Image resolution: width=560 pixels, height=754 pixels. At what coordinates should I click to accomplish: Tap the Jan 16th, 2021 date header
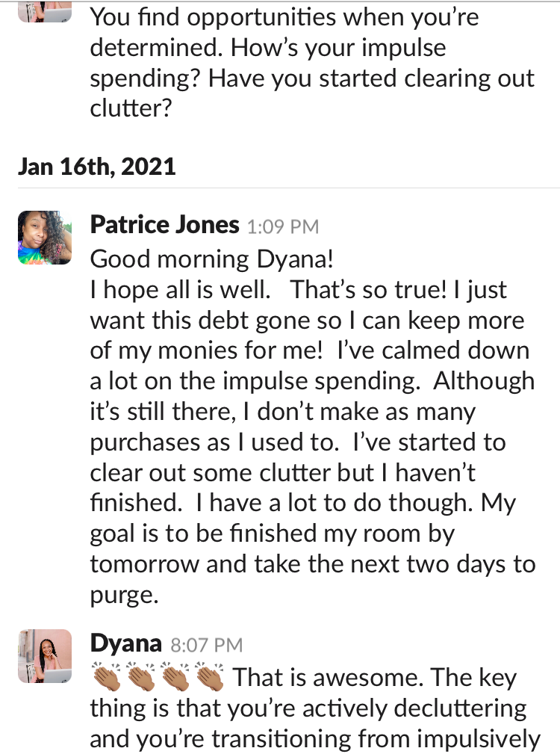[x=96, y=166]
